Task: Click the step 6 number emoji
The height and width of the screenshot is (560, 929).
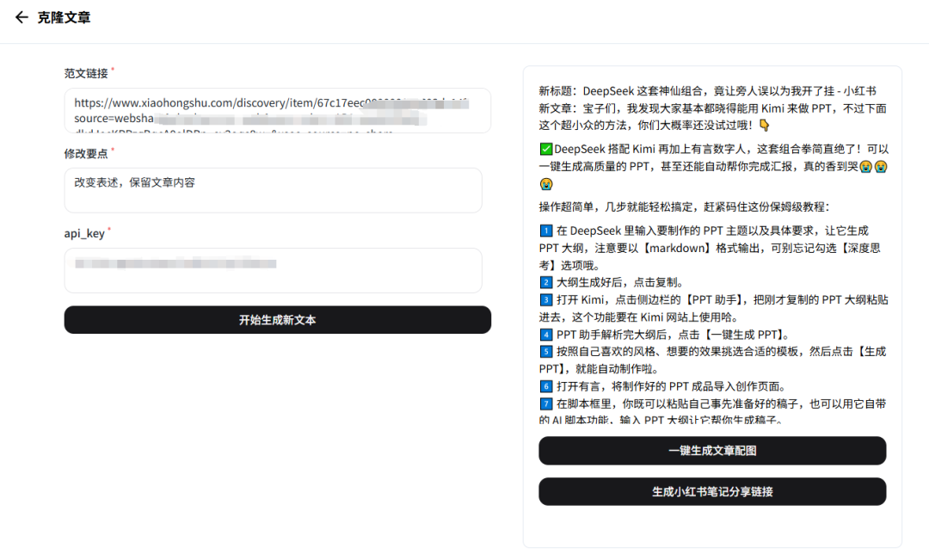Action: click(x=545, y=386)
